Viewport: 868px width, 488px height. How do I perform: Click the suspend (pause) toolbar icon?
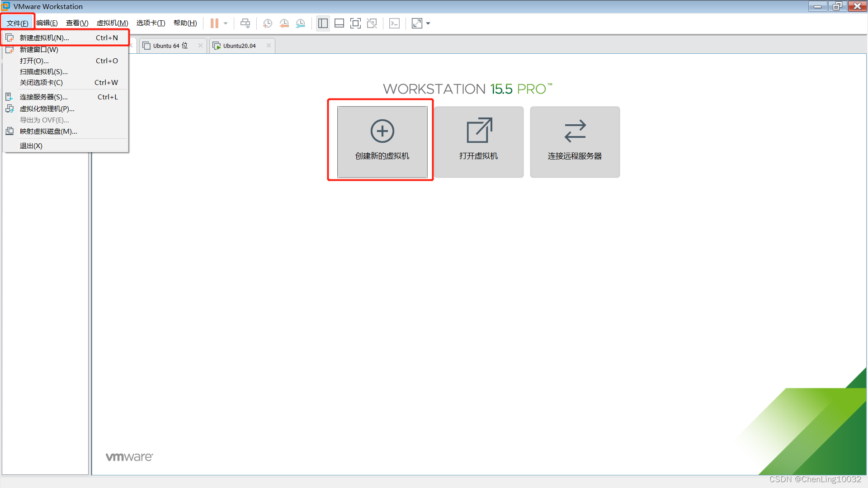coord(214,23)
